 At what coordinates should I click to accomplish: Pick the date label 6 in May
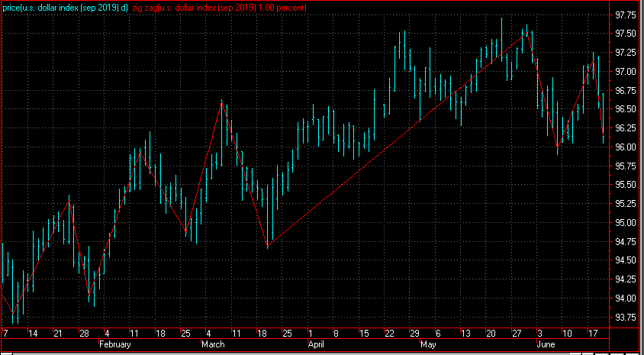click(438, 333)
